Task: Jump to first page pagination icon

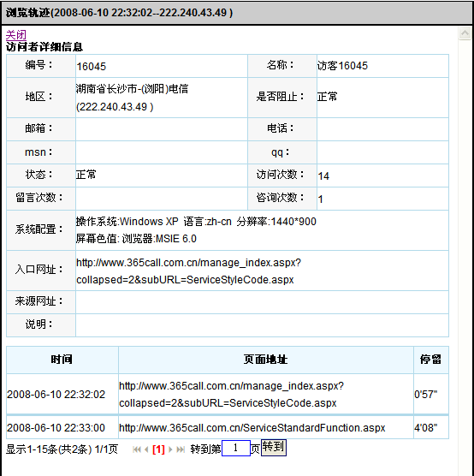Action: [x=137, y=449]
